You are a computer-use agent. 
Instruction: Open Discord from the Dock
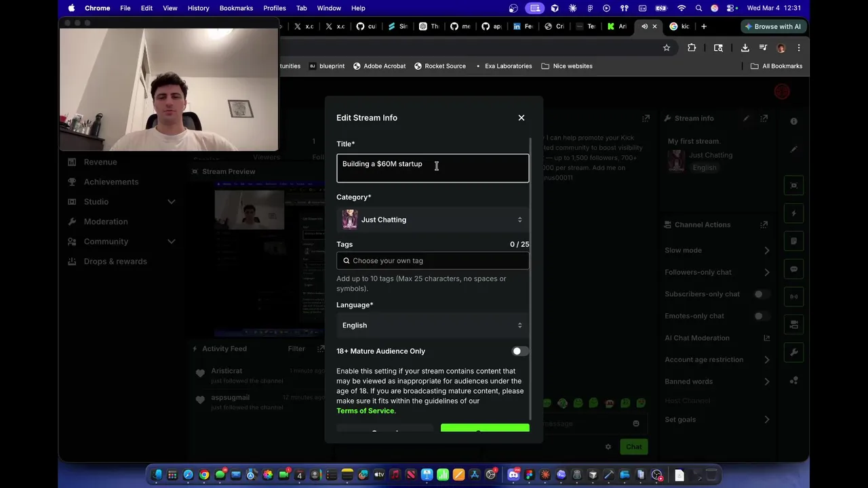click(x=513, y=475)
